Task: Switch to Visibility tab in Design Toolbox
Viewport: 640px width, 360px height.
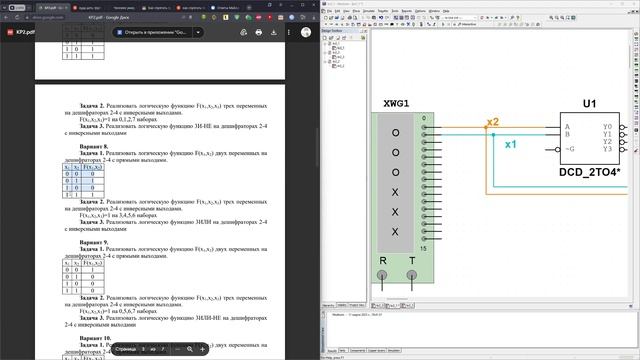Action: 342,305
